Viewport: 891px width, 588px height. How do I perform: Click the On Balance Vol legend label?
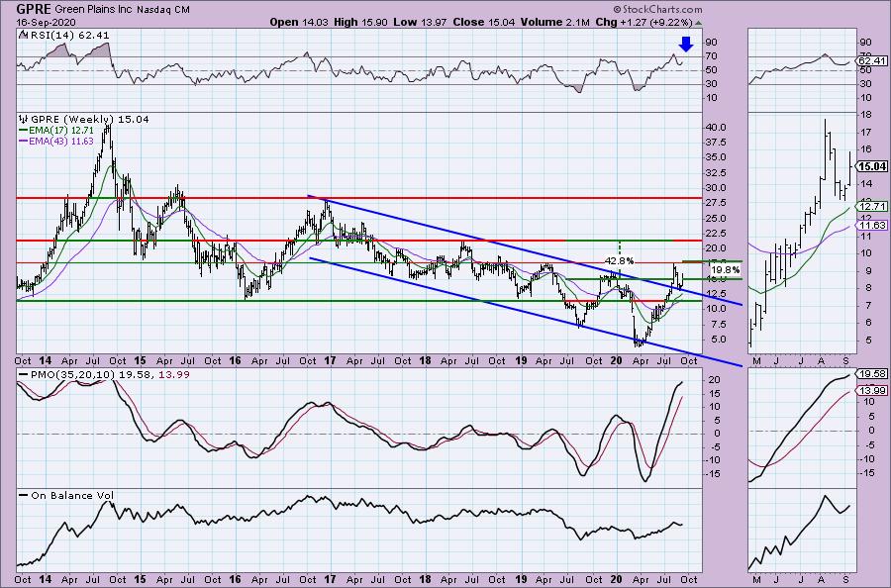(x=66, y=495)
